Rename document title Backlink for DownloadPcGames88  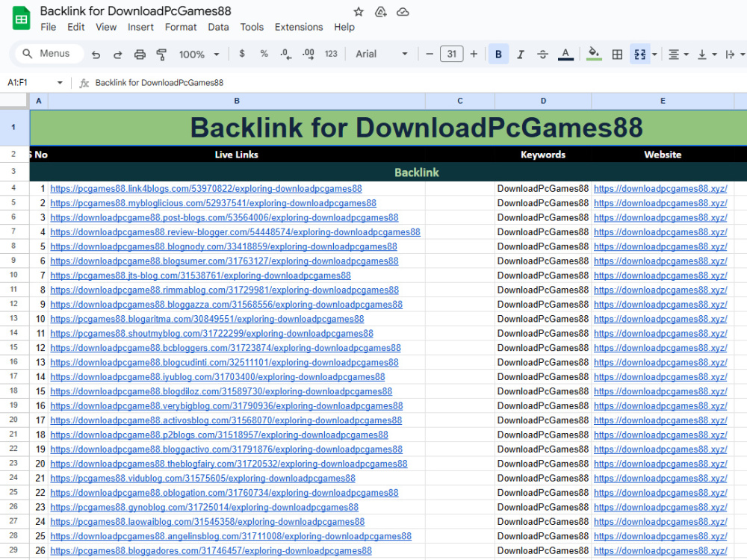(135, 11)
